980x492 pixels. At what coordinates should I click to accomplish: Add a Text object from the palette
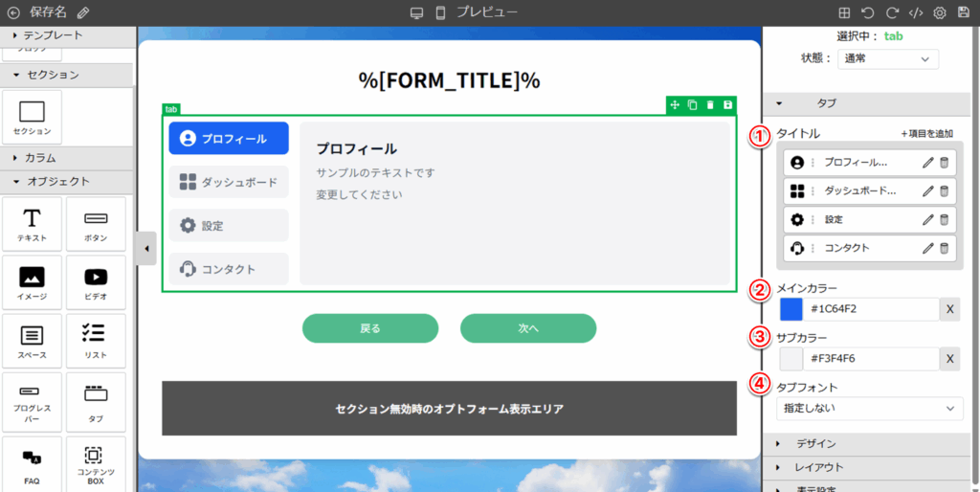coord(33,224)
